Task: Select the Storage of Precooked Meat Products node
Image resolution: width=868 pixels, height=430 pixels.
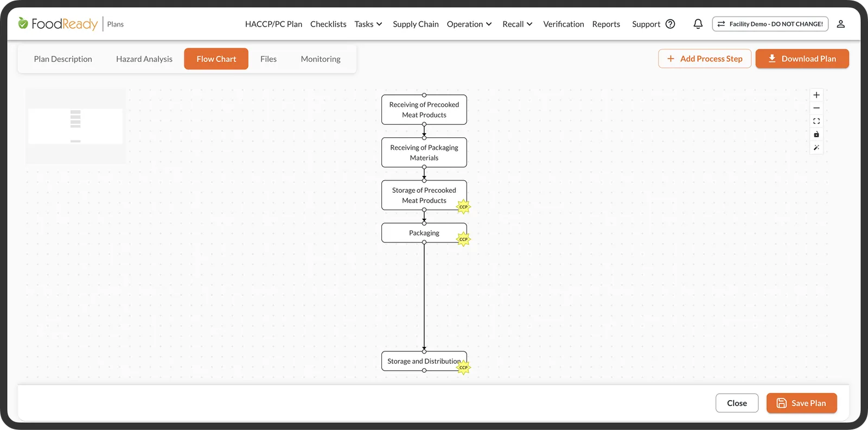Action: [x=424, y=195]
